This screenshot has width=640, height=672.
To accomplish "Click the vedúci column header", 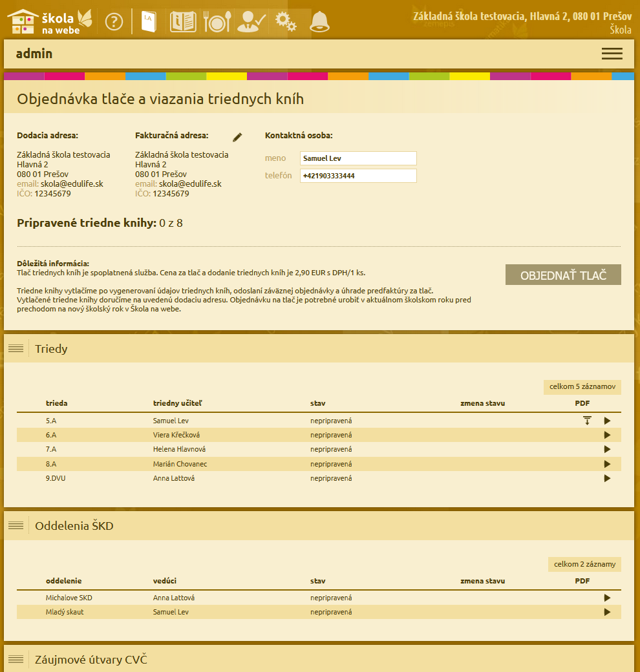I will click(165, 581).
